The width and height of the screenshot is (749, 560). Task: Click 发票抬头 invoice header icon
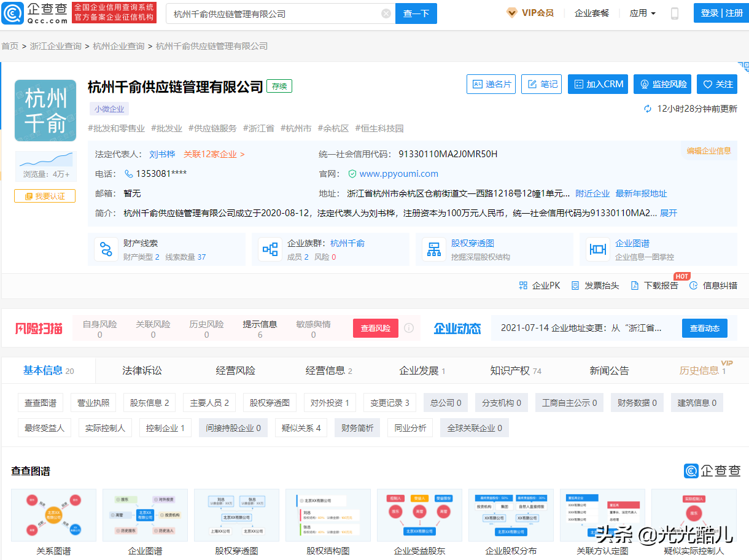(x=575, y=286)
